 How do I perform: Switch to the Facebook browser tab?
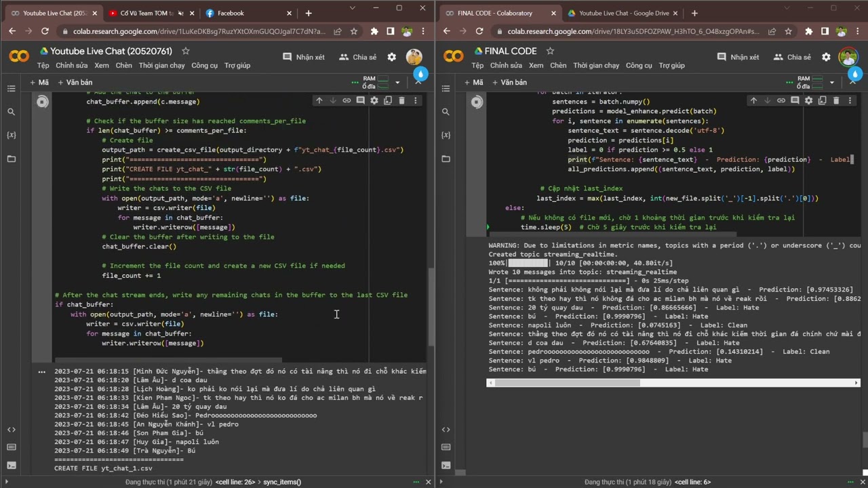point(231,13)
